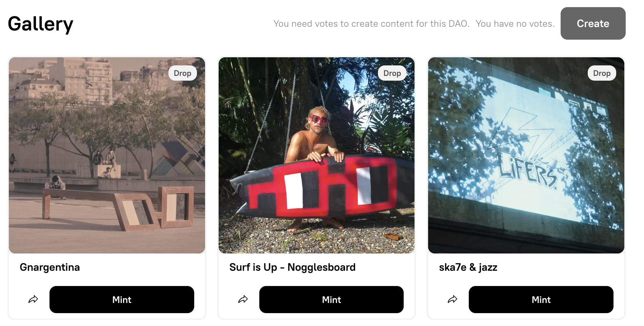
Task: Click the Drop badge on Gnargentina
Action: click(182, 73)
